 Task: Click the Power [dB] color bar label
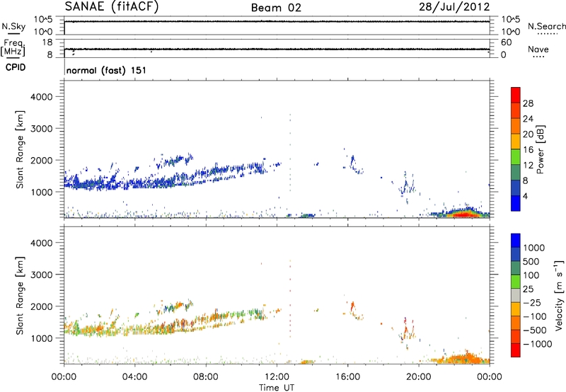point(540,149)
